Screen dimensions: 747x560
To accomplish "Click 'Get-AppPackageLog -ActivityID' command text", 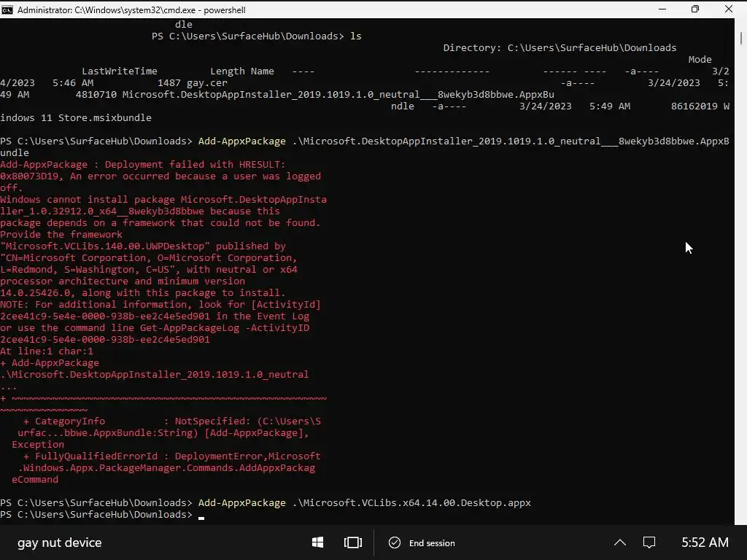I will [x=225, y=327].
